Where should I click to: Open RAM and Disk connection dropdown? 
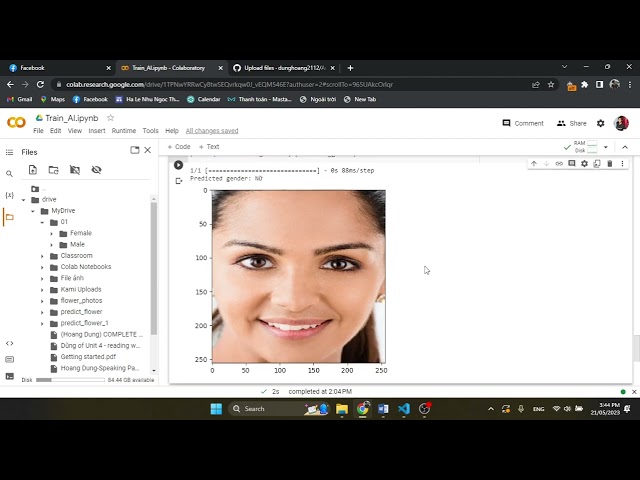coord(606,147)
